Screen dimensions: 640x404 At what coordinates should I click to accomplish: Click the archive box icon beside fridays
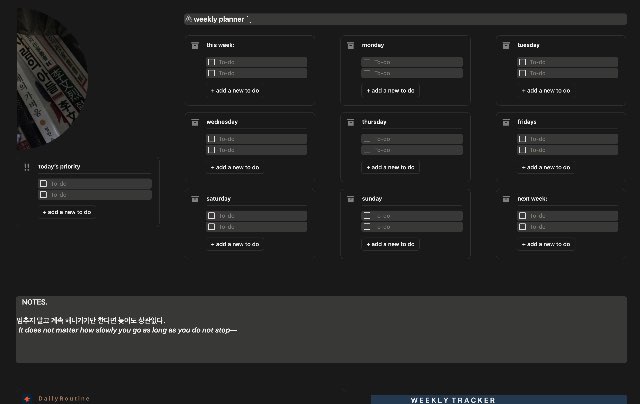(x=506, y=122)
